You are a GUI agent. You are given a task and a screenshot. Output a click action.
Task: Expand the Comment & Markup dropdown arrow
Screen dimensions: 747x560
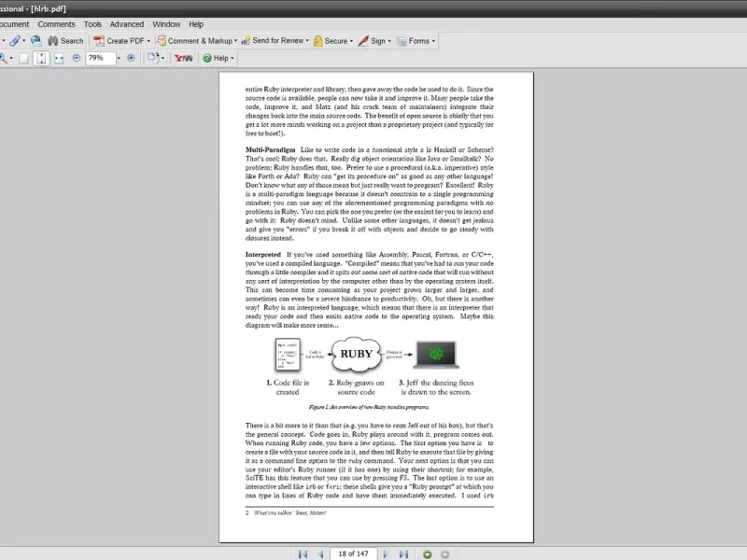235,41
